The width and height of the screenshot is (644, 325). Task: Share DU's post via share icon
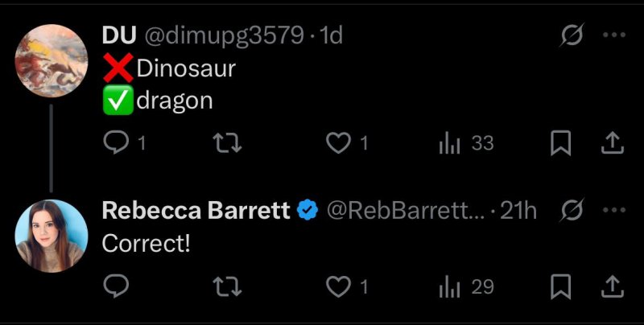613,143
